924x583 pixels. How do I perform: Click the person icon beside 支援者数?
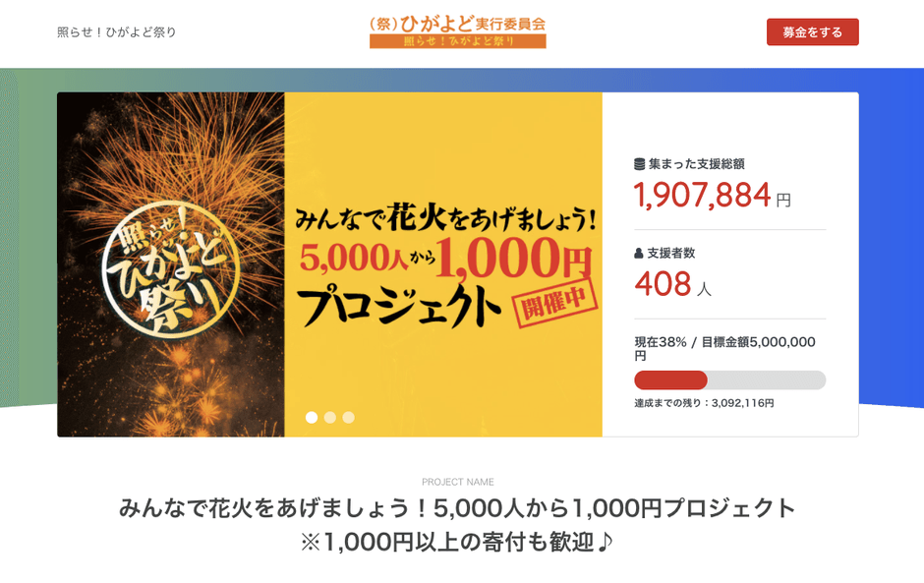point(640,254)
